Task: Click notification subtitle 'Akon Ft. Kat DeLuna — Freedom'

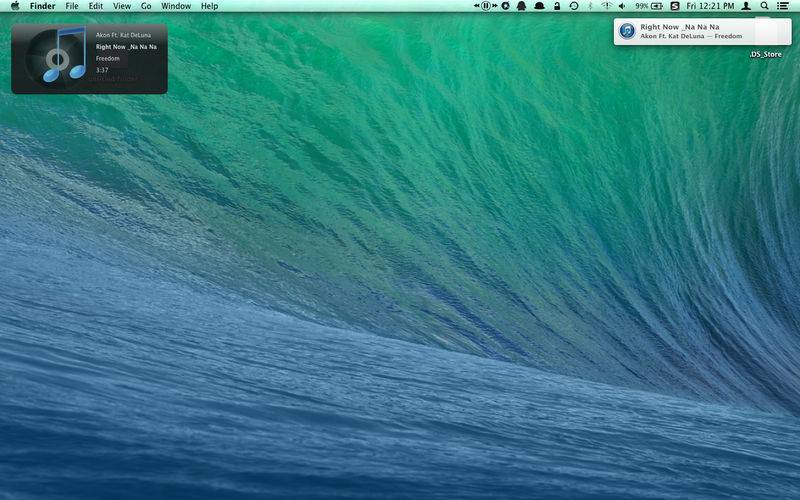Action: tap(691, 36)
